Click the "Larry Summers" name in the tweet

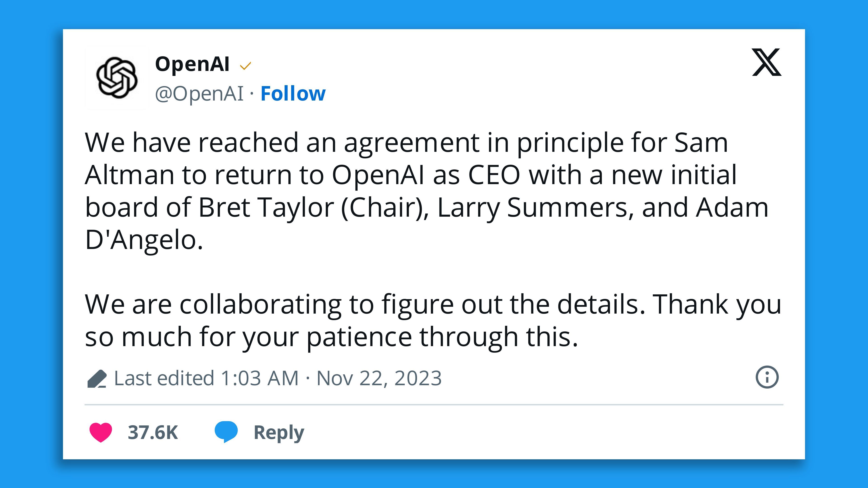(532, 207)
